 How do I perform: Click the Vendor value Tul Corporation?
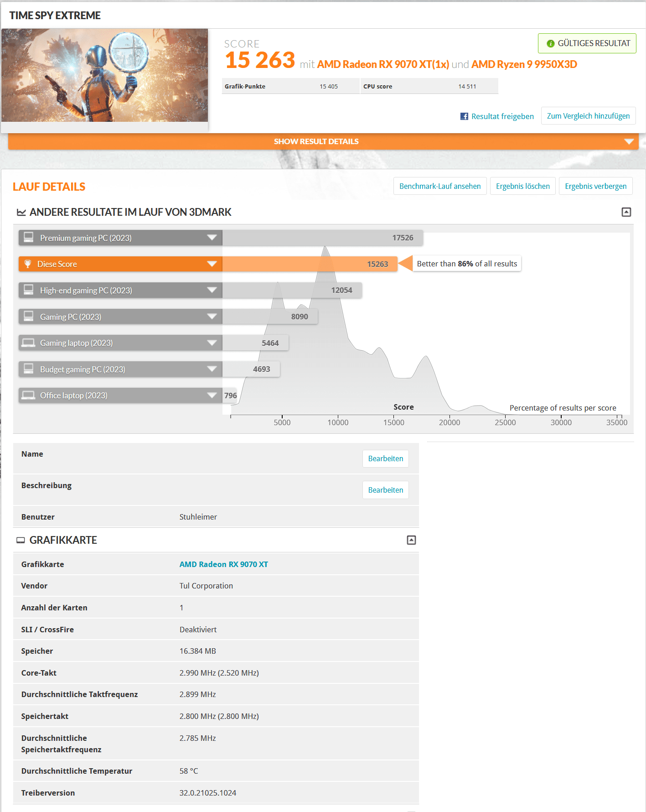point(206,586)
